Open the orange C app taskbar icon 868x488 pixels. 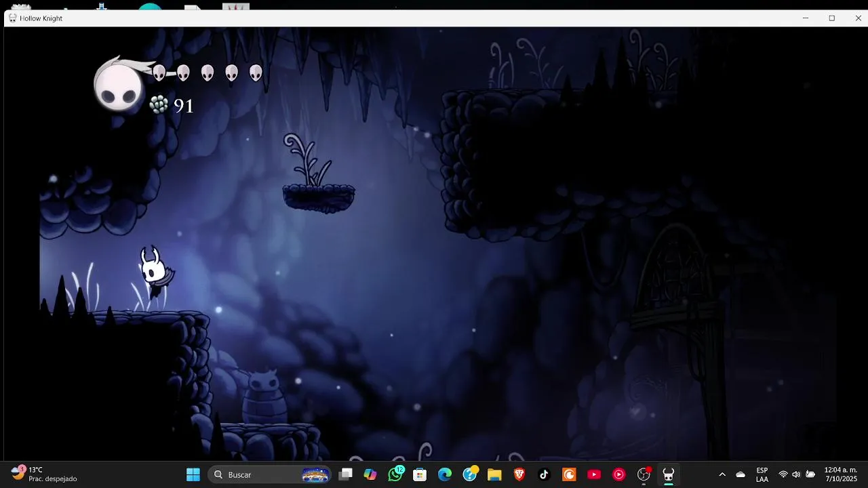(569, 474)
